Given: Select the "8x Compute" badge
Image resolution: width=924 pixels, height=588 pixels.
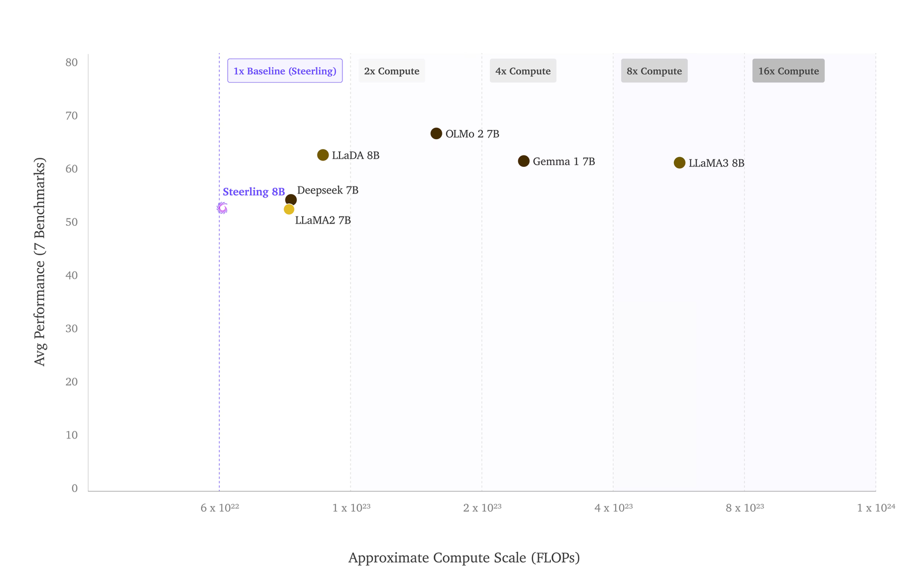Looking at the screenshot, I should tap(654, 70).
